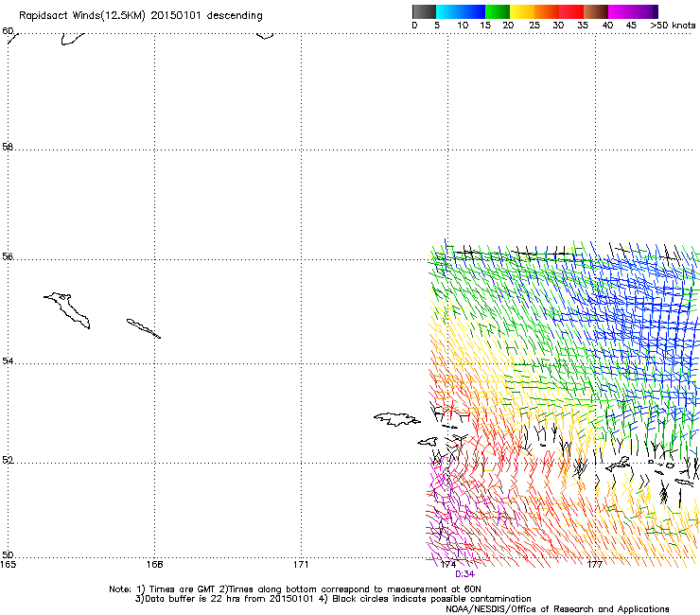700x615 pixels.
Task: Click the longitude label '177'
Action: click(595, 565)
